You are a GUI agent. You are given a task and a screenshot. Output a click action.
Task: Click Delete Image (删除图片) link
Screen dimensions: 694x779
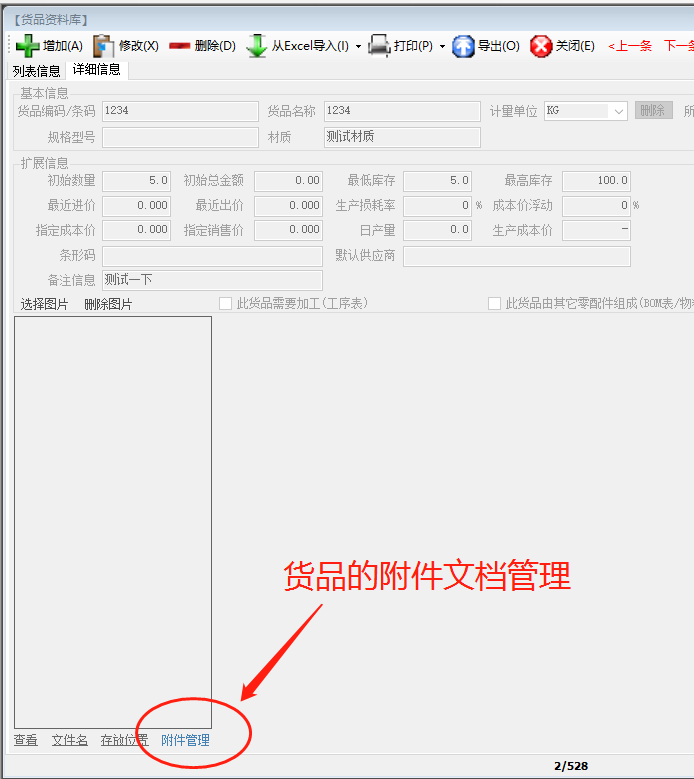coord(108,304)
